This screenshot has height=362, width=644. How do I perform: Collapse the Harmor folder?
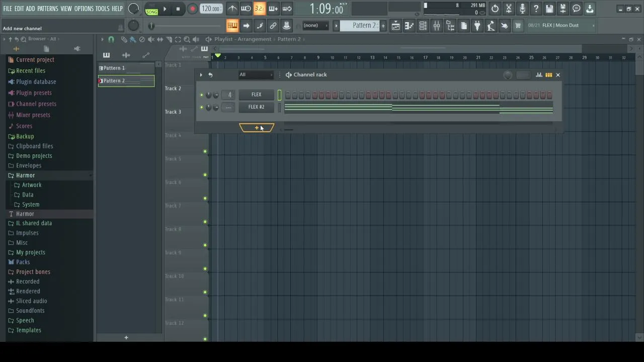[25, 175]
